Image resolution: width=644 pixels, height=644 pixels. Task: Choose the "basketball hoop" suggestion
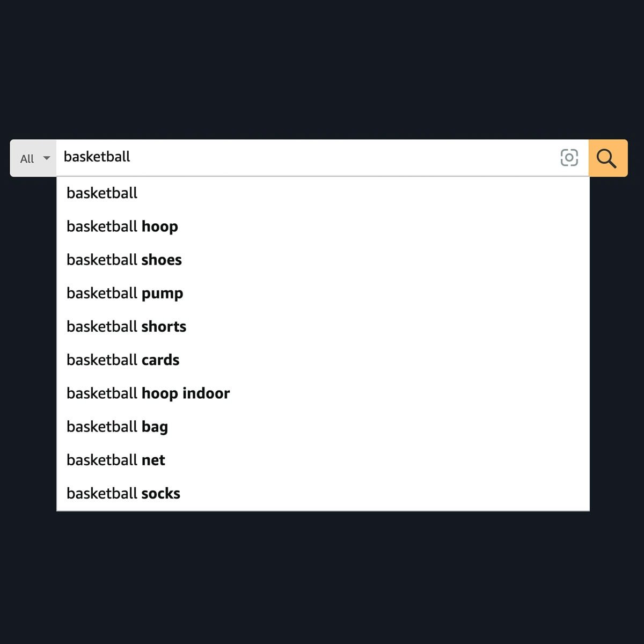click(x=122, y=226)
